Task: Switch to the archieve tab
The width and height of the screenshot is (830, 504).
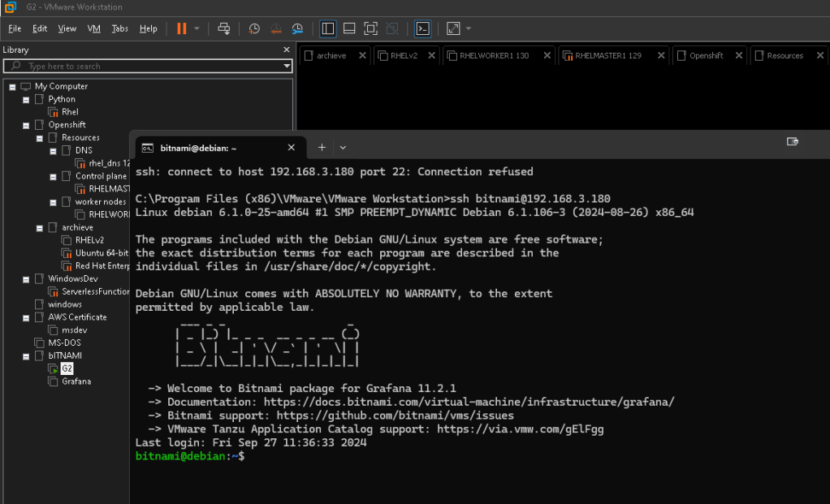Action: 331,55
